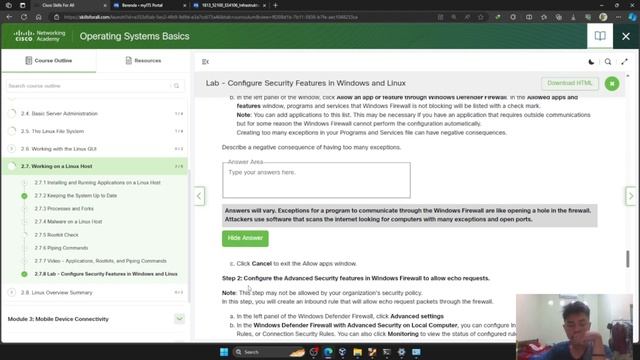Open the terminal app from taskbar

[x=387, y=352]
